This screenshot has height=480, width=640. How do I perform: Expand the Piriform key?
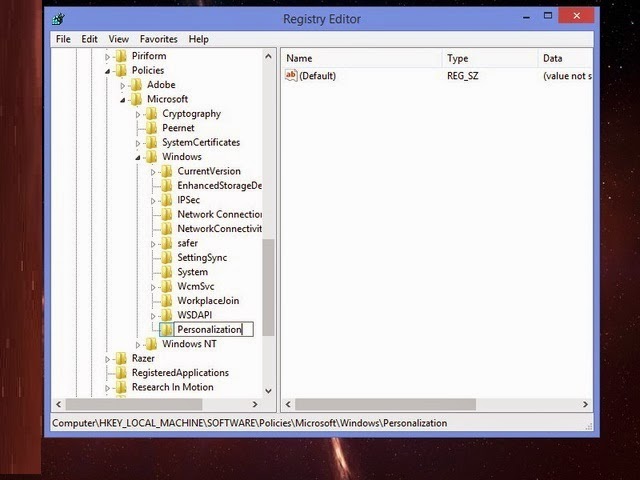coord(107,57)
